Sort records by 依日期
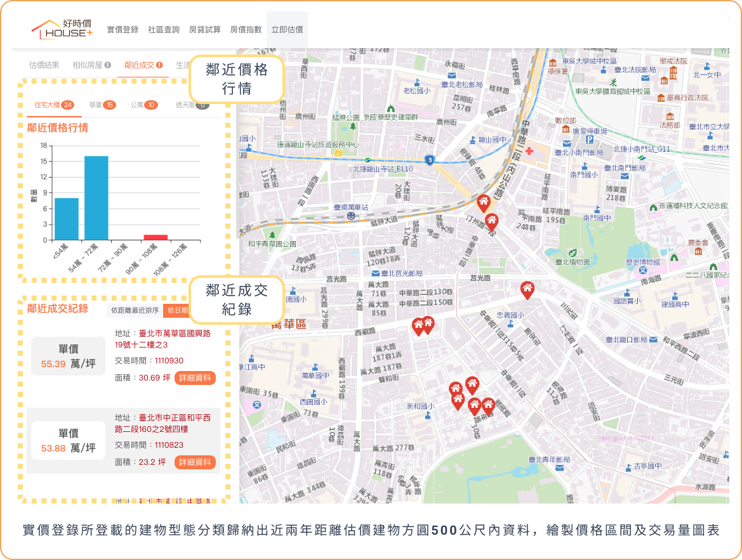The height and width of the screenshot is (560, 742). [177, 310]
